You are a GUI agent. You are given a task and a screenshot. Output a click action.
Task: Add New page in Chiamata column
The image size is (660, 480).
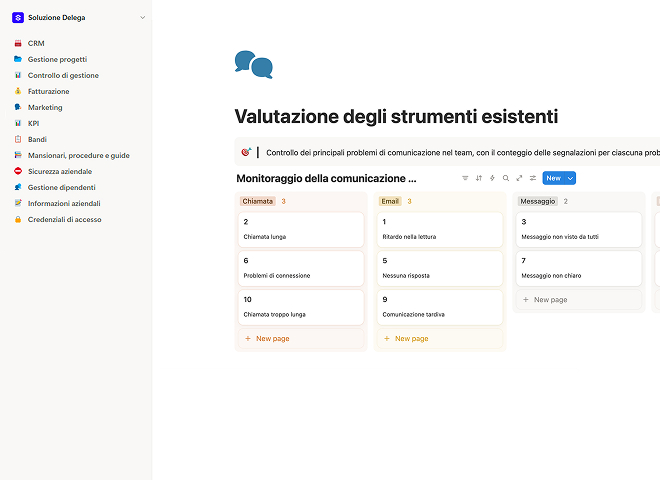click(x=301, y=339)
